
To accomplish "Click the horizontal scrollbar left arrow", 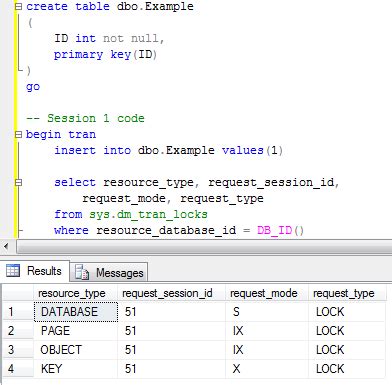I will (x=6, y=247).
